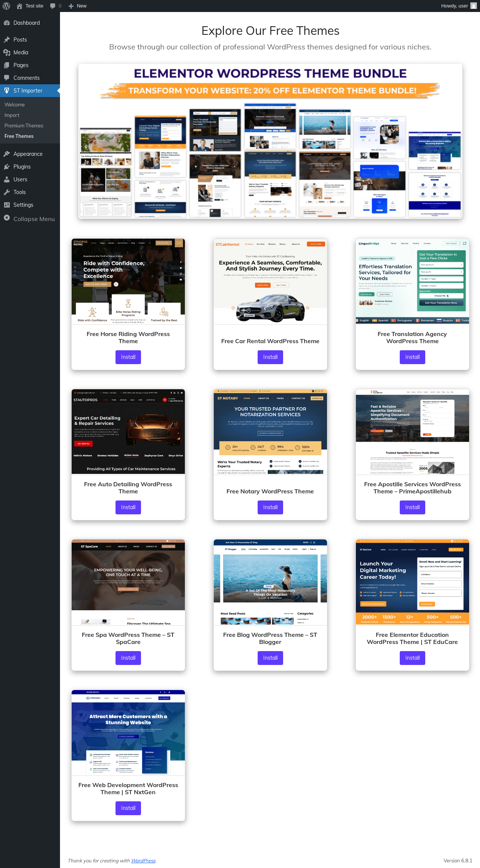
Task: Click the WordPress logo icon
Action: coord(6,6)
